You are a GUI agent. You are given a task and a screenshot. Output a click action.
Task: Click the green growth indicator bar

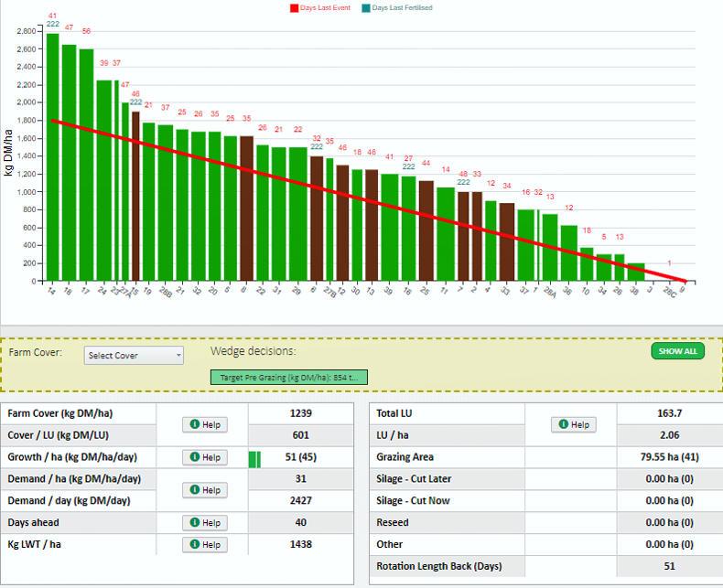254,457
